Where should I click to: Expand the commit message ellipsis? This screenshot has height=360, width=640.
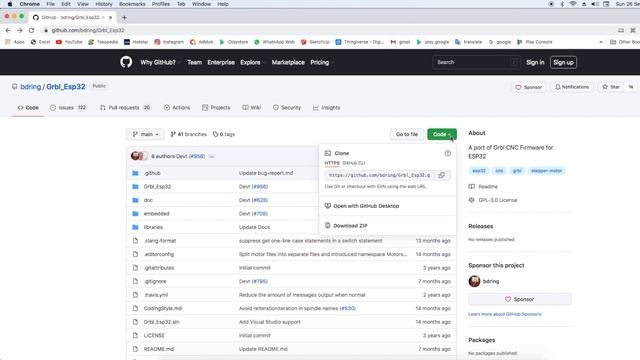pos(211,156)
